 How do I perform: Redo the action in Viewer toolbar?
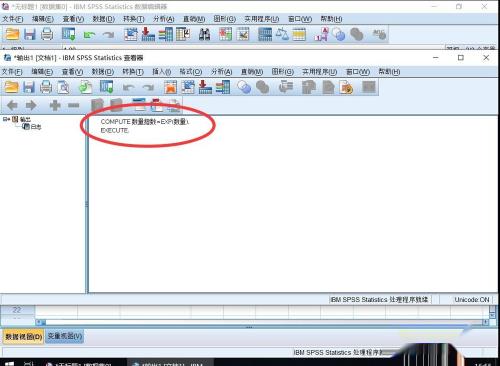pyautogui.click(x=148, y=88)
